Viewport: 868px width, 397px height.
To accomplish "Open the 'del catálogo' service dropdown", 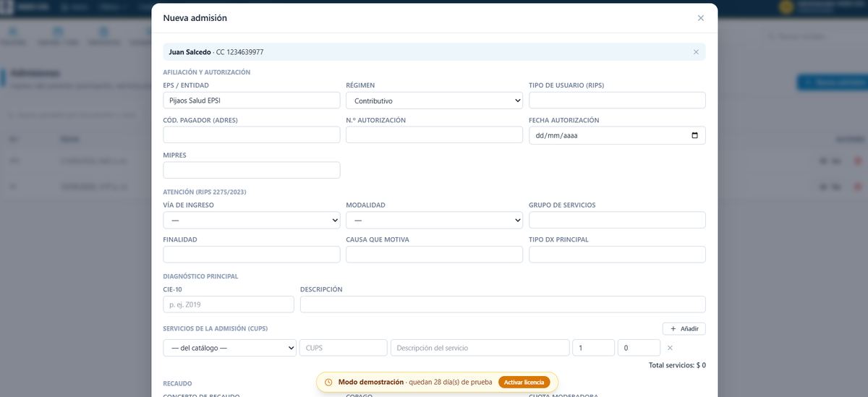I will pos(229,348).
